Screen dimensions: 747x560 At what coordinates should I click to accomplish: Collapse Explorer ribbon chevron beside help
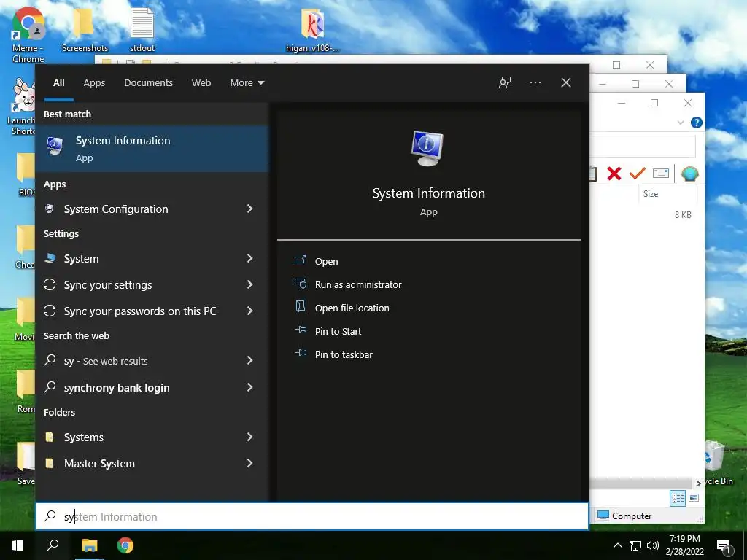point(681,122)
